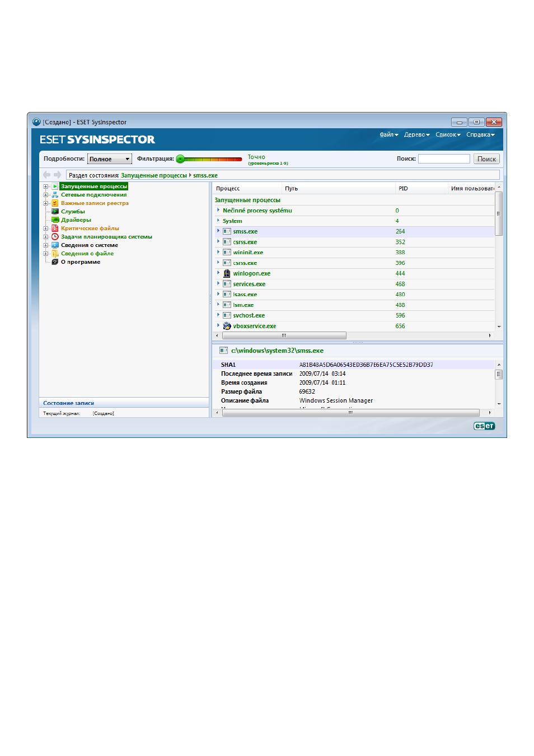Open the Справка menu

480,135
